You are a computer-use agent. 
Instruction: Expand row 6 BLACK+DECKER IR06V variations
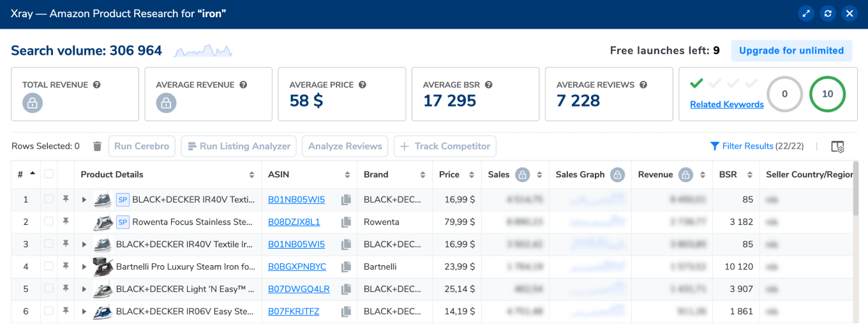click(x=84, y=312)
